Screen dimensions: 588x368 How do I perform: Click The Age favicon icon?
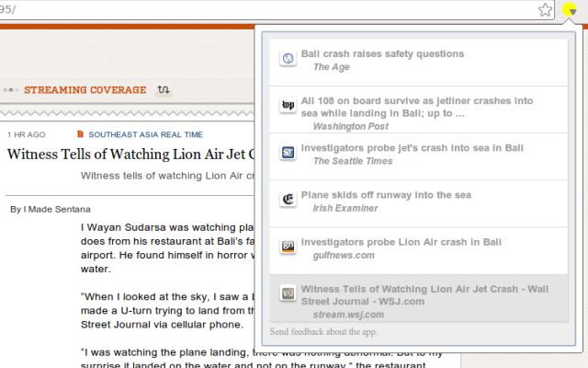(288, 59)
